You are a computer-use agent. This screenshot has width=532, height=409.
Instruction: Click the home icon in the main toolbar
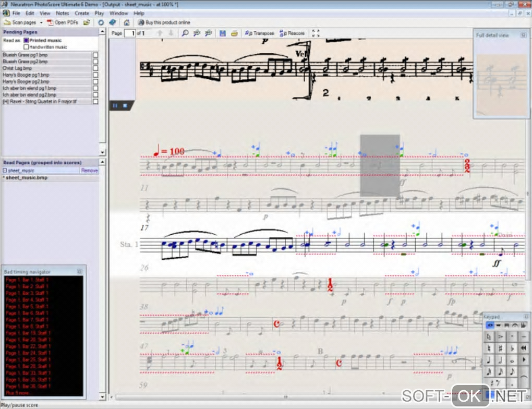coord(126,22)
